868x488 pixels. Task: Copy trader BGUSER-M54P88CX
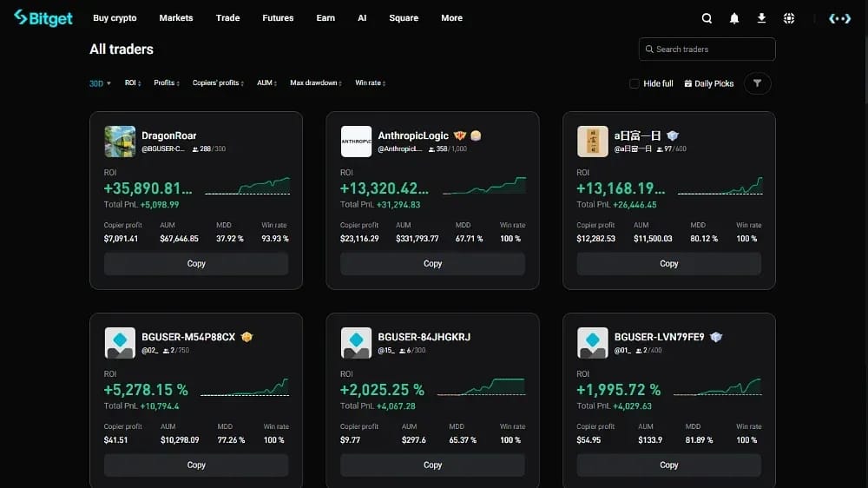tap(196, 465)
